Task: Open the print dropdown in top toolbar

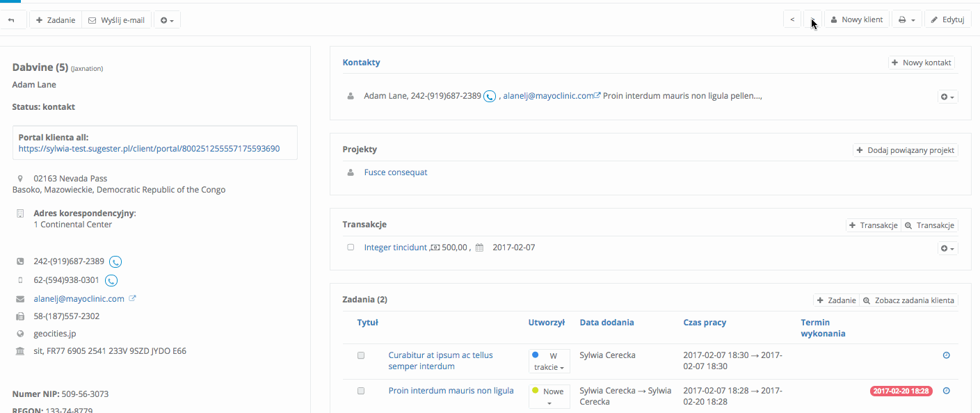Action: point(906,20)
